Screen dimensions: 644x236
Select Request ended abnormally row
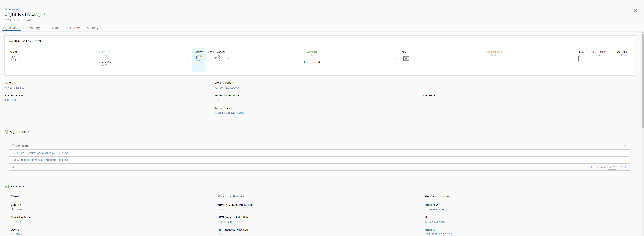[319, 160]
